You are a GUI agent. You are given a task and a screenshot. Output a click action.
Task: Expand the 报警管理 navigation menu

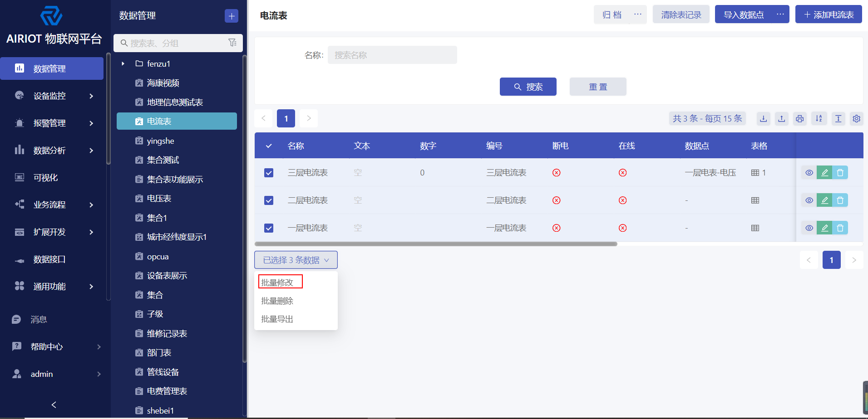(x=52, y=123)
